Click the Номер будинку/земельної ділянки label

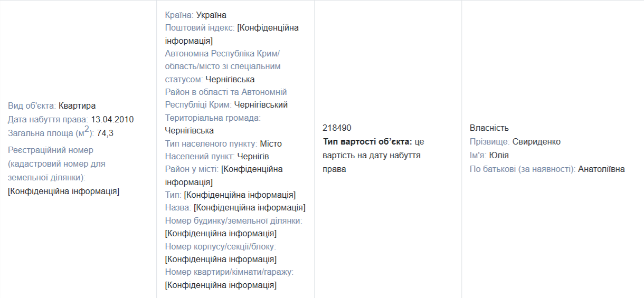click(233, 220)
